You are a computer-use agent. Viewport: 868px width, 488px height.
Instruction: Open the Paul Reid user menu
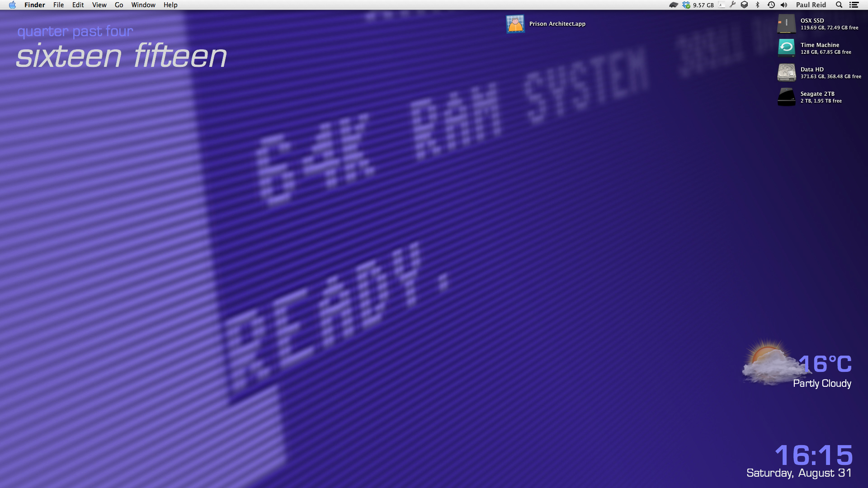[x=811, y=5]
